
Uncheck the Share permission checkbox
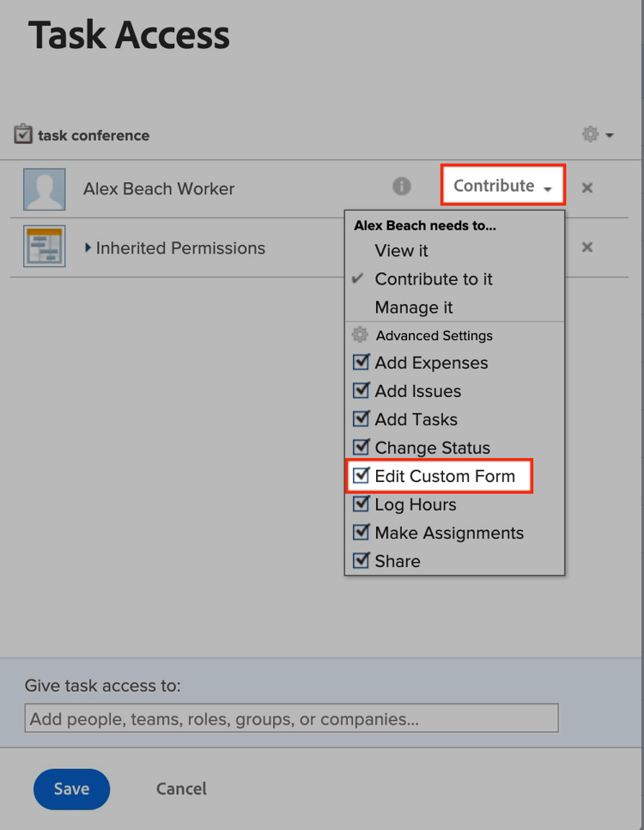click(x=361, y=560)
